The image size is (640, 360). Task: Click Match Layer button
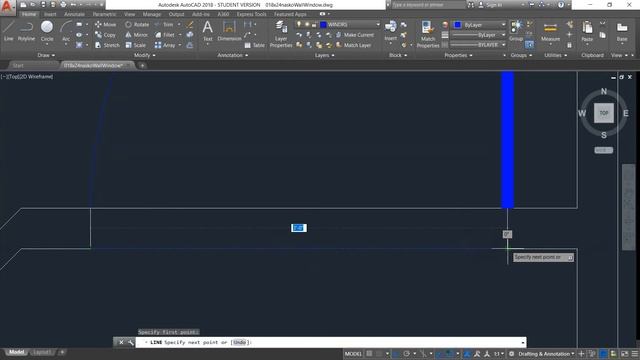pos(353,45)
